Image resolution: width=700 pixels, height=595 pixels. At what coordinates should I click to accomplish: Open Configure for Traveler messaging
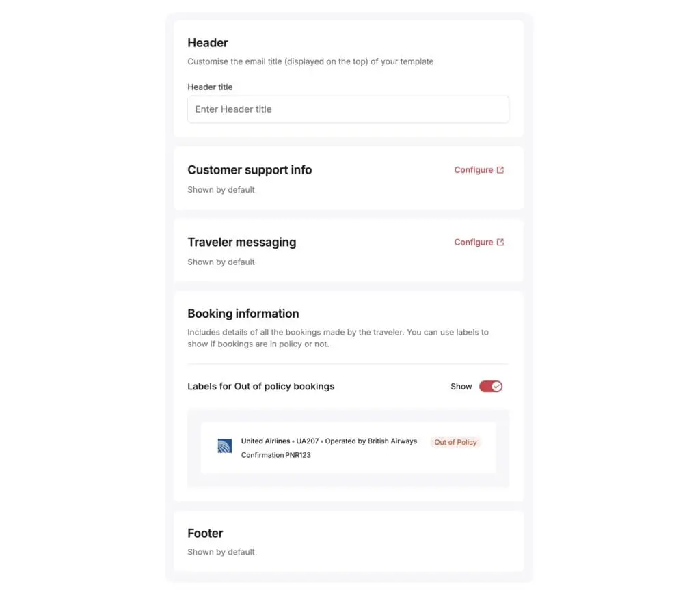[x=473, y=242]
